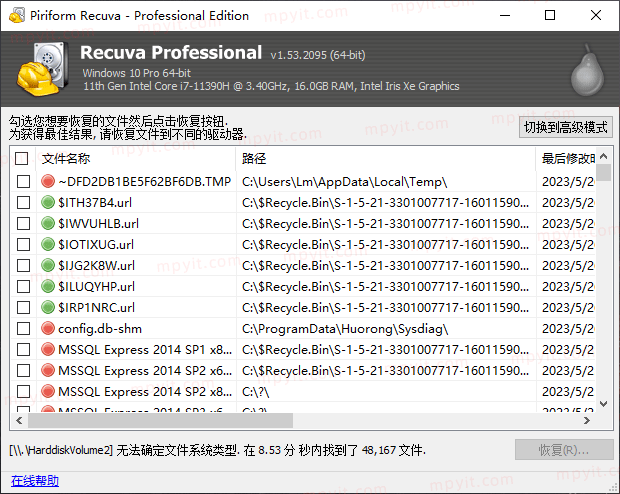Check the $IRP1NRC.url file checkbox
The width and height of the screenshot is (620, 494).
[x=23, y=307]
